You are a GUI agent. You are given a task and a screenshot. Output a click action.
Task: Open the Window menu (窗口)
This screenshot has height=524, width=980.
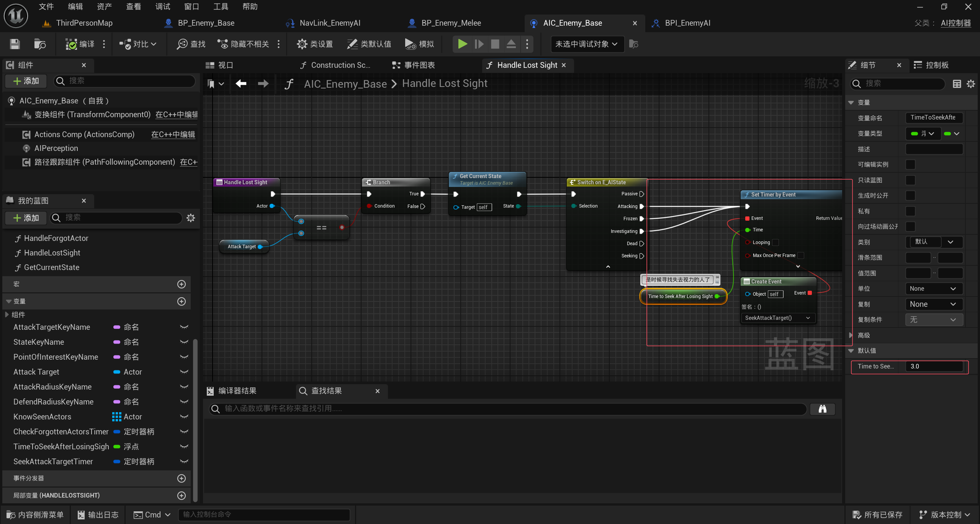(191, 7)
